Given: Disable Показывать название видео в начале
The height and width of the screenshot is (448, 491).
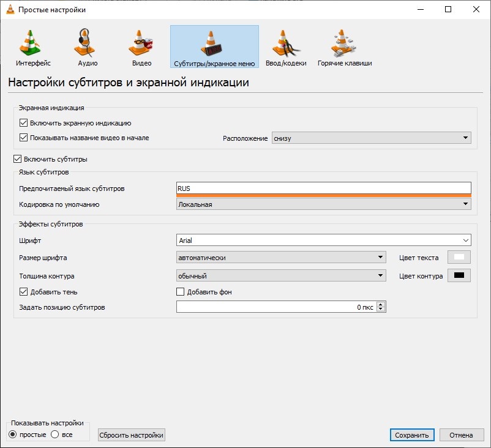Looking at the screenshot, I should [x=24, y=138].
